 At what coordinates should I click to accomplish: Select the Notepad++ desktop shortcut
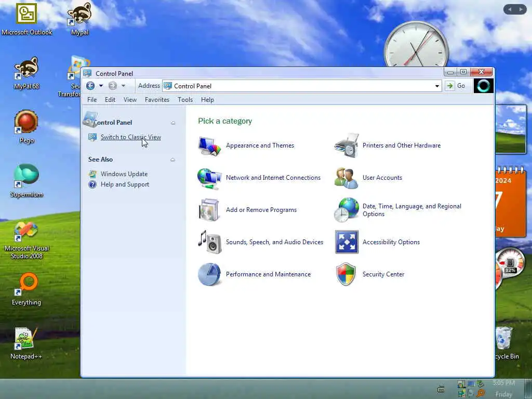point(26,343)
